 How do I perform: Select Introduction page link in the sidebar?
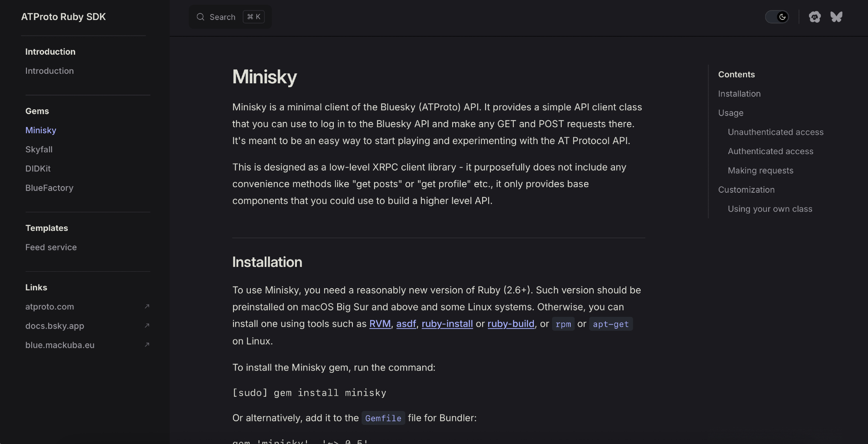point(49,71)
